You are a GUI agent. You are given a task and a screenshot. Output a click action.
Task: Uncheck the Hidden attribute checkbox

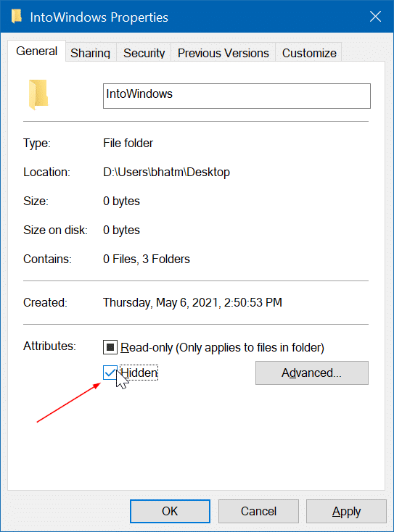110,373
